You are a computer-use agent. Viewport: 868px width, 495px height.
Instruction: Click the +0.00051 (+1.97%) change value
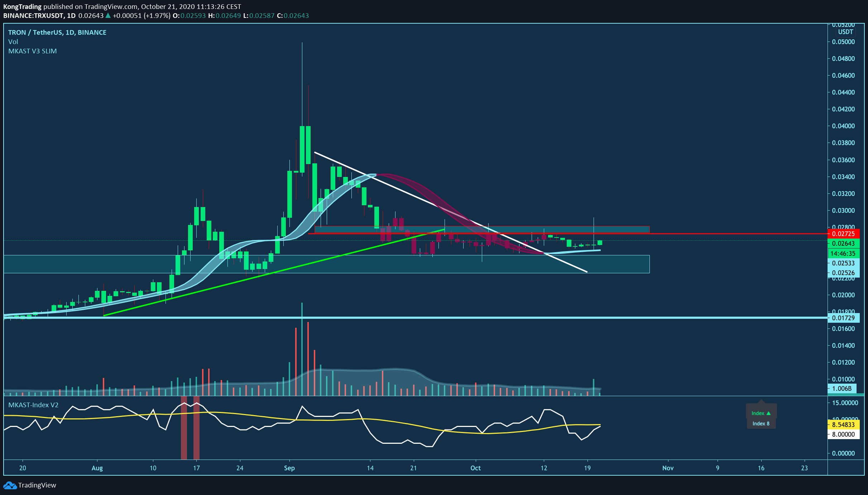pos(142,15)
